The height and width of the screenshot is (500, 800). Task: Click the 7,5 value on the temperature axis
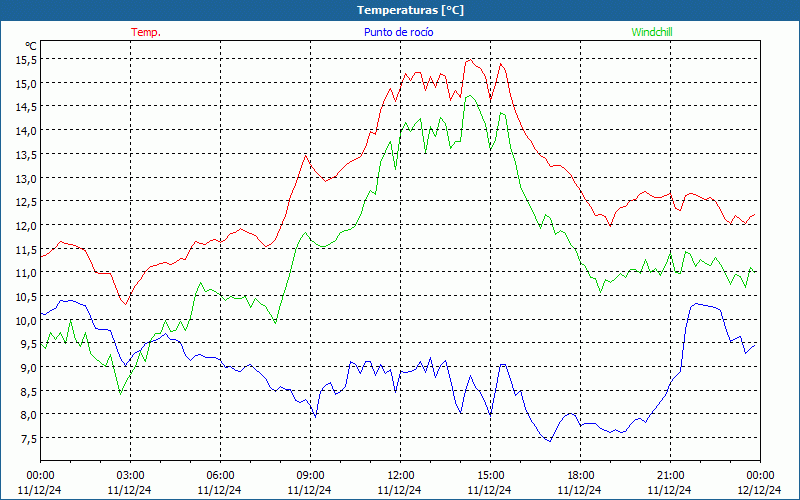29,439
